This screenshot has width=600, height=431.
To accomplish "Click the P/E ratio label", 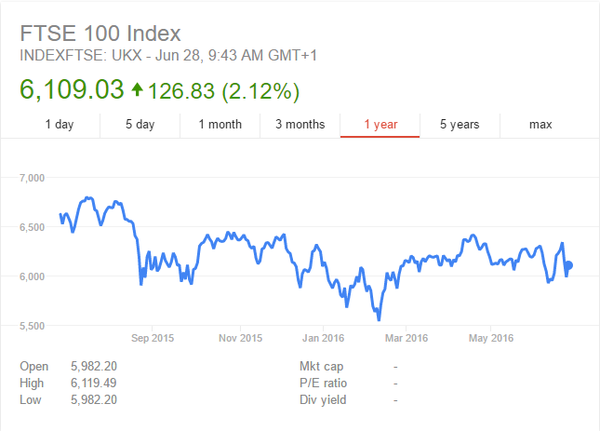I will pyautogui.click(x=322, y=383).
